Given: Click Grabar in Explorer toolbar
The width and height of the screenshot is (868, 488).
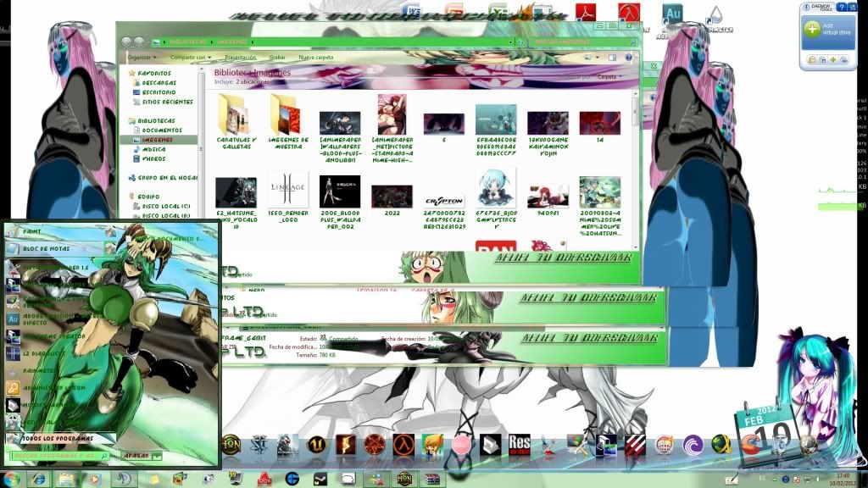Looking at the screenshot, I should (277, 57).
